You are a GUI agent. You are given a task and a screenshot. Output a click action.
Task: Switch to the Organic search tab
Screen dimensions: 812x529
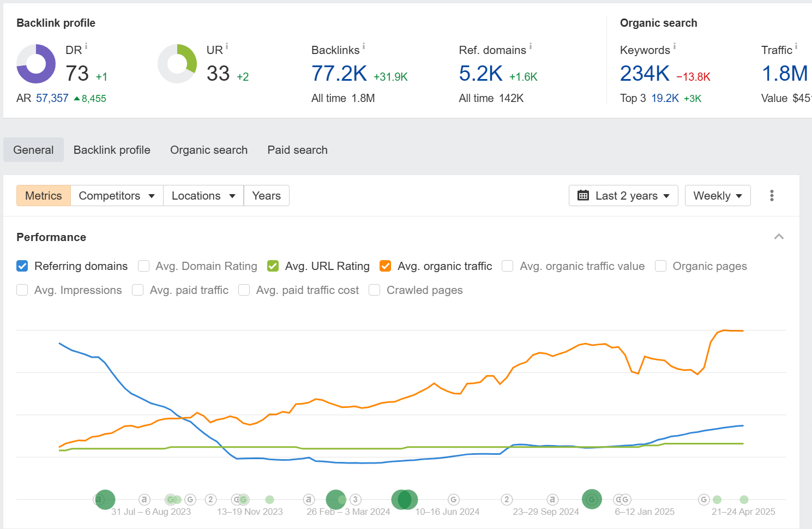209,150
